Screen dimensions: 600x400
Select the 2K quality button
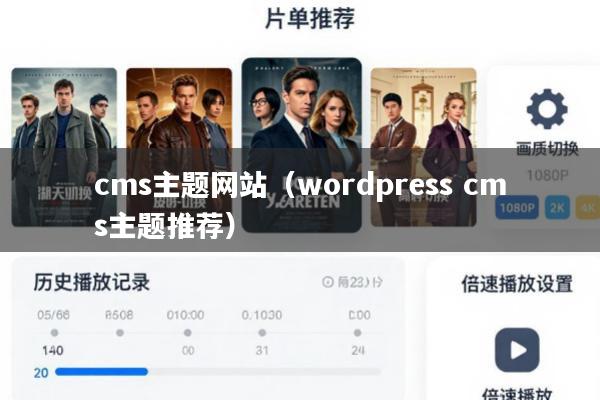point(557,207)
